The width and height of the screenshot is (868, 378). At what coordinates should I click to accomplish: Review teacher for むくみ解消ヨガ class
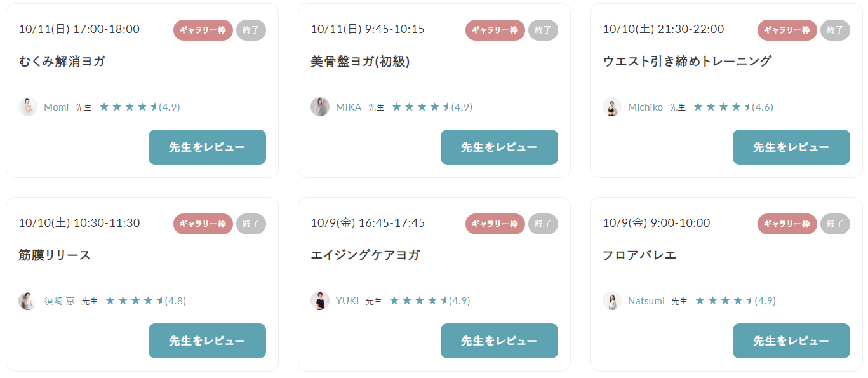pyautogui.click(x=207, y=147)
